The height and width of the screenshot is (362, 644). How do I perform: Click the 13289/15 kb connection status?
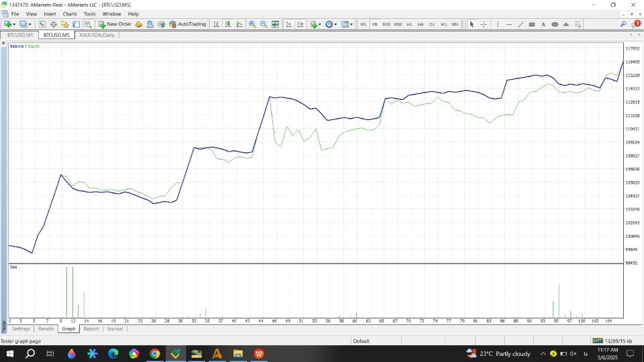coord(612,341)
